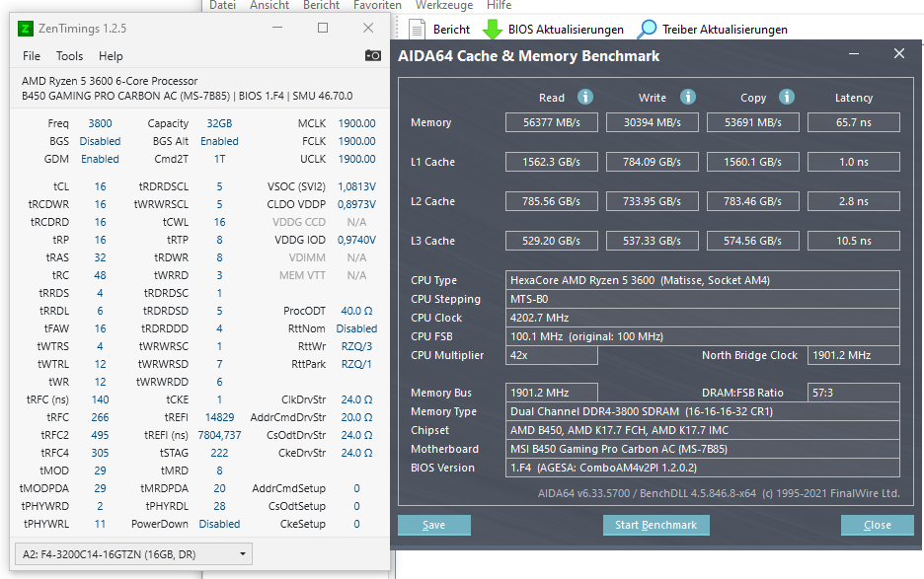Click the Memory Latency 65.7 ns field
The height and width of the screenshot is (579, 924).
pyautogui.click(x=854, y=122)
